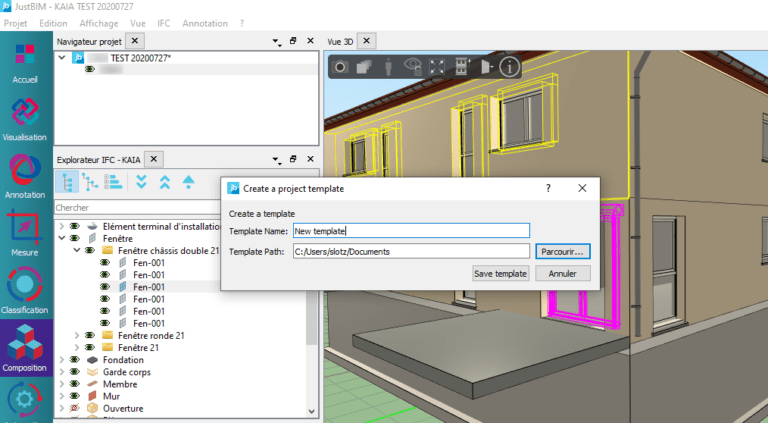Expand all with double down chevron
Viewport: 768px width, 423px height.
(141, 182)
